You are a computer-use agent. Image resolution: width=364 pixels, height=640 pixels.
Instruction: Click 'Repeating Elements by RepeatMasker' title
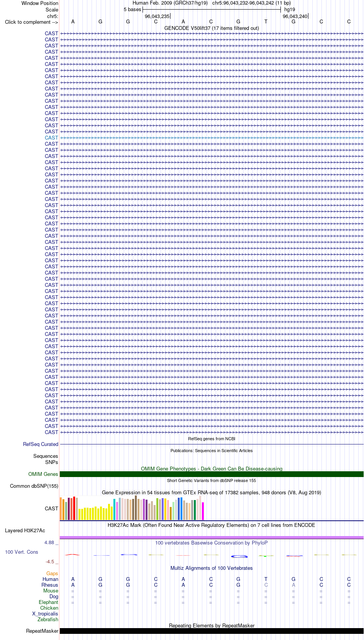[x=212, y=625]
